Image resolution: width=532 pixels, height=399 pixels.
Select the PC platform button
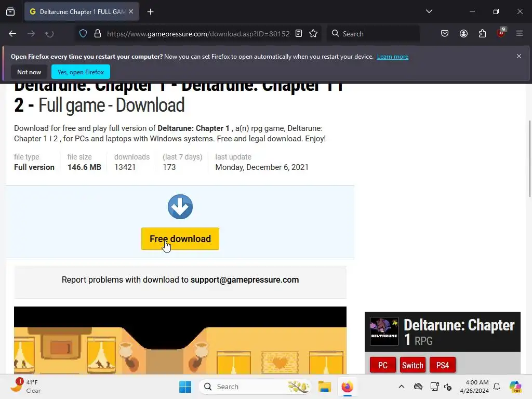[383, 365]
